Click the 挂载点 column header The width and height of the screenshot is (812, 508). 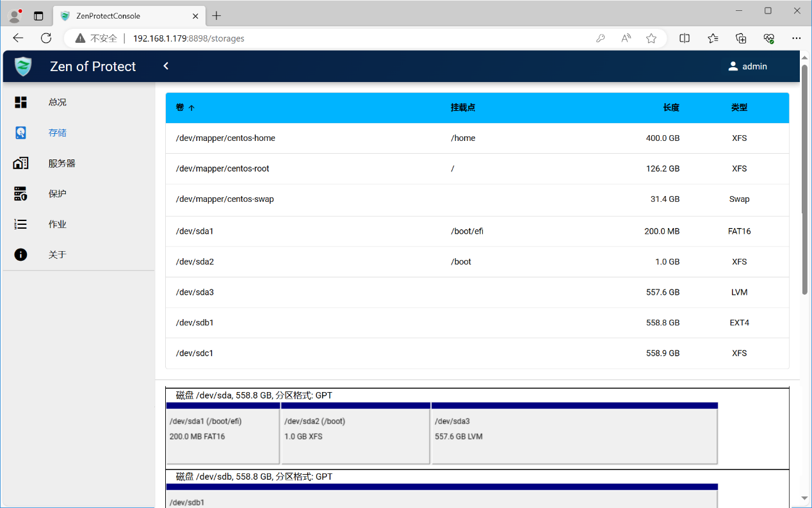tap(462, 108)
